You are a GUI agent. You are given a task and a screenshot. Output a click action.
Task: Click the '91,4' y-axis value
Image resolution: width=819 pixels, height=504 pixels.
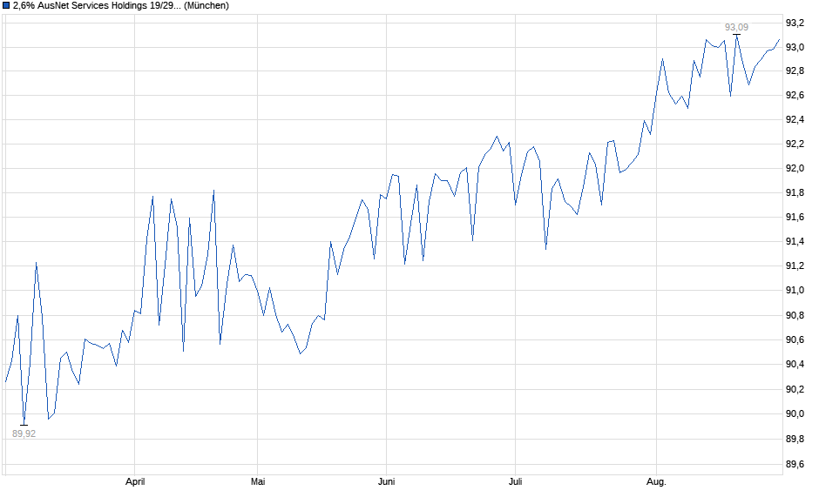point(795,242)
